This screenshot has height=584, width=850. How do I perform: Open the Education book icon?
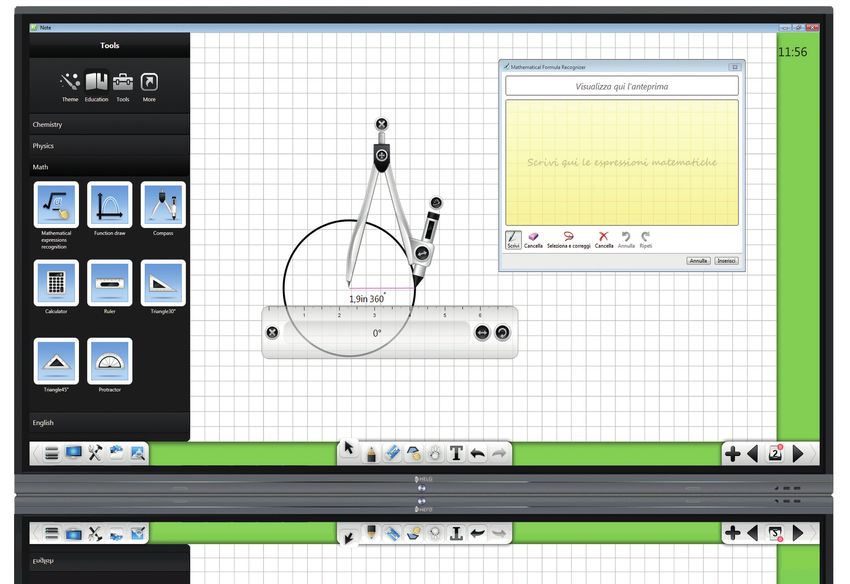(96, 86)
